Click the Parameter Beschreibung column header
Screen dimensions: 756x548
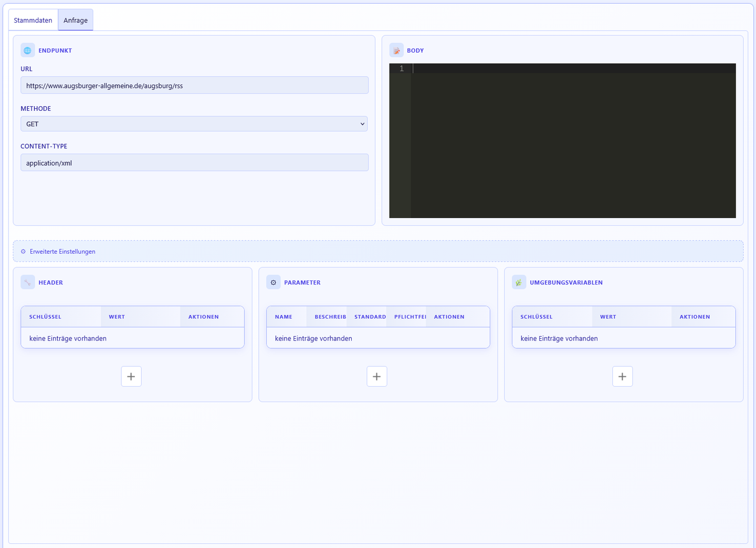(327, 317)
